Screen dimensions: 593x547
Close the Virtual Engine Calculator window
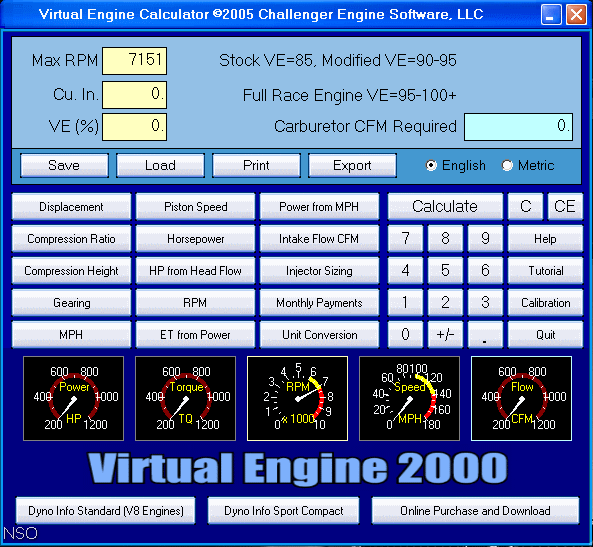pyautogui.click(x=576, y=15)
